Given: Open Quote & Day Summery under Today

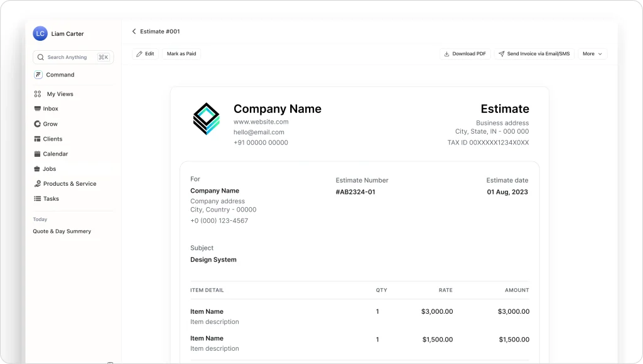Looking at the screenshot, I should [62, 231].
